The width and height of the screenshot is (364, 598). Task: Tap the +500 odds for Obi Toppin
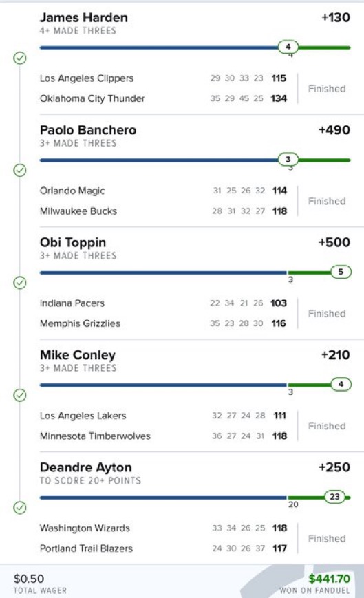[x=334, y=242]
